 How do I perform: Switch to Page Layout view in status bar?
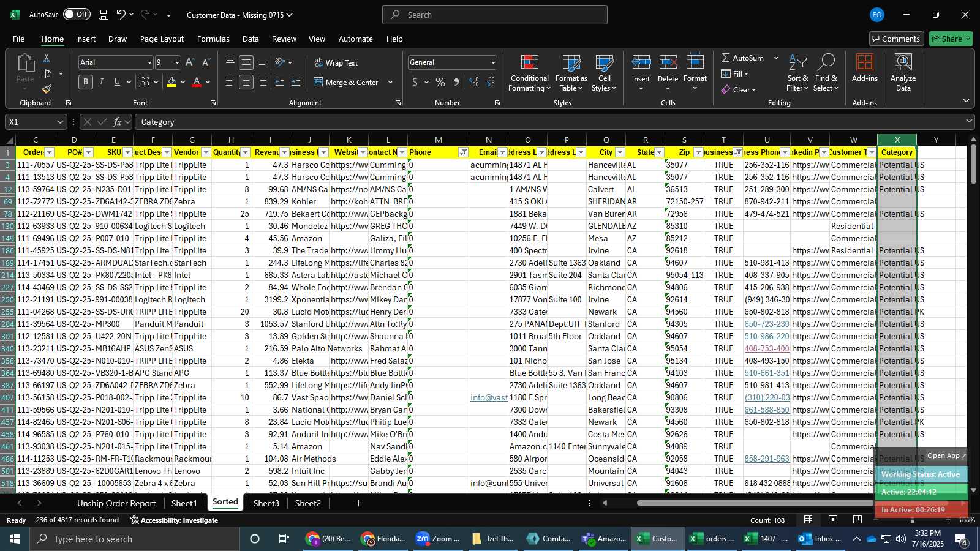coord(833,520)
